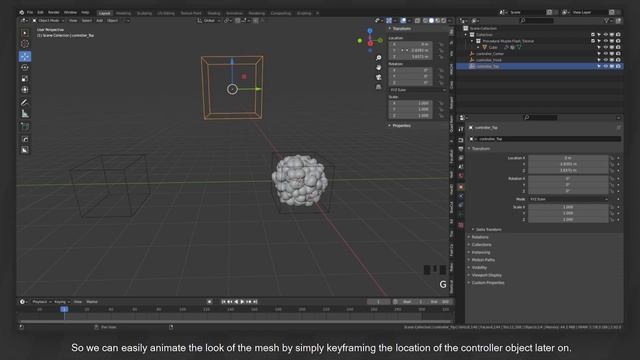Open timeline Keying popover
Screen dimensions: 640x360
pos(62,302)
